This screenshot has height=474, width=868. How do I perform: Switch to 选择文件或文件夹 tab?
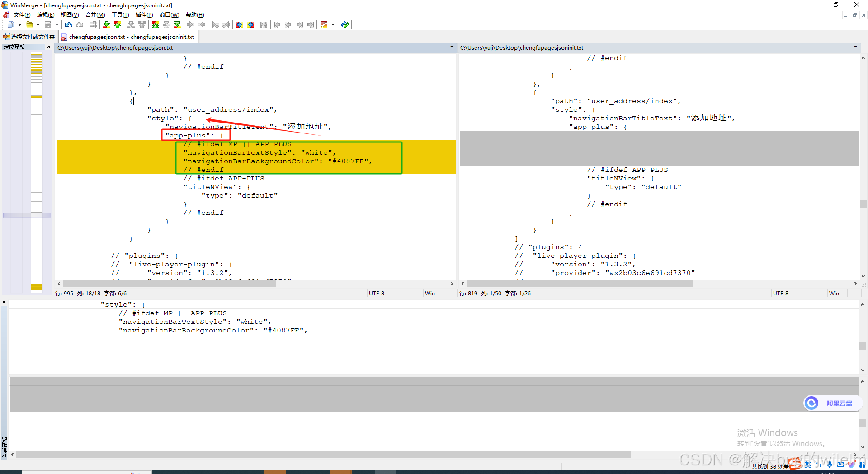(29, 37)
